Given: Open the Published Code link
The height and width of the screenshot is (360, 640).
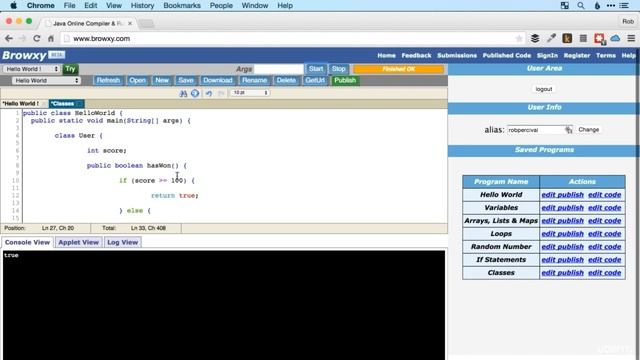Looking at the screenshot, I should coord(507,56).
